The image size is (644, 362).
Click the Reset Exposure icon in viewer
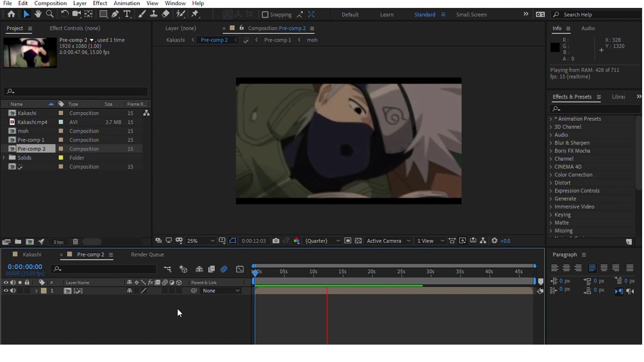[496, 242]
